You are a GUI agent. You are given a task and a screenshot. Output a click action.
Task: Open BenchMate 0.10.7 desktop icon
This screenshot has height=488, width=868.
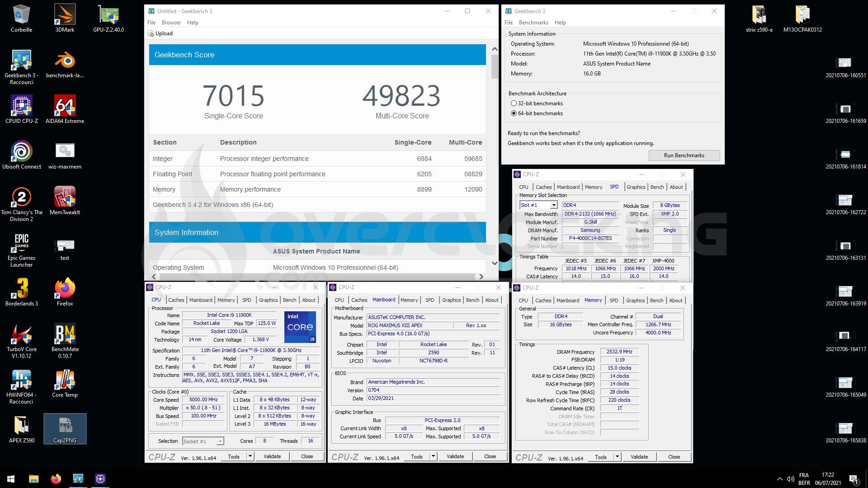click(x=65, y=341)
